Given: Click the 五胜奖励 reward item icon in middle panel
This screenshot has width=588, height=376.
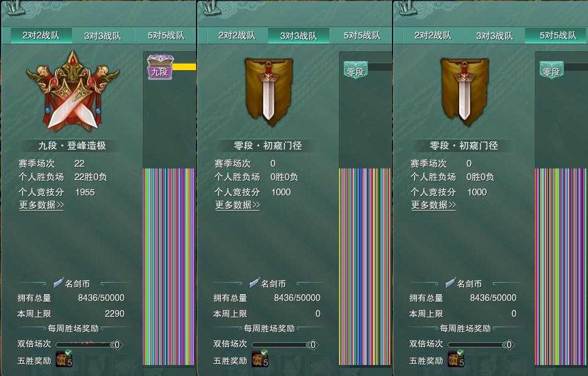Looking at the screenshot, I should pyautogui.click(x=260, y=359).
